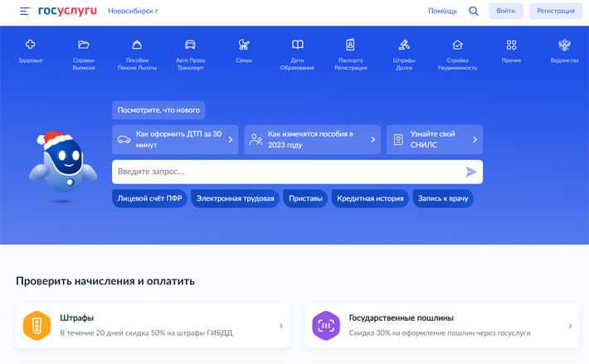Open the Авто Права Транспорт car icon
The width and height of the screenshot is (589, 364).
[x=190, y=45]
